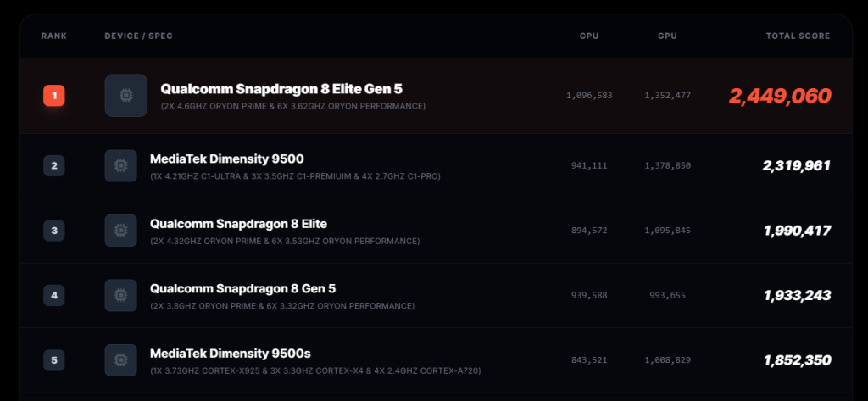Open the Qualcomm Snapdragon 8 Gen 5 entry
868x401 pixels.
[242, 288]
